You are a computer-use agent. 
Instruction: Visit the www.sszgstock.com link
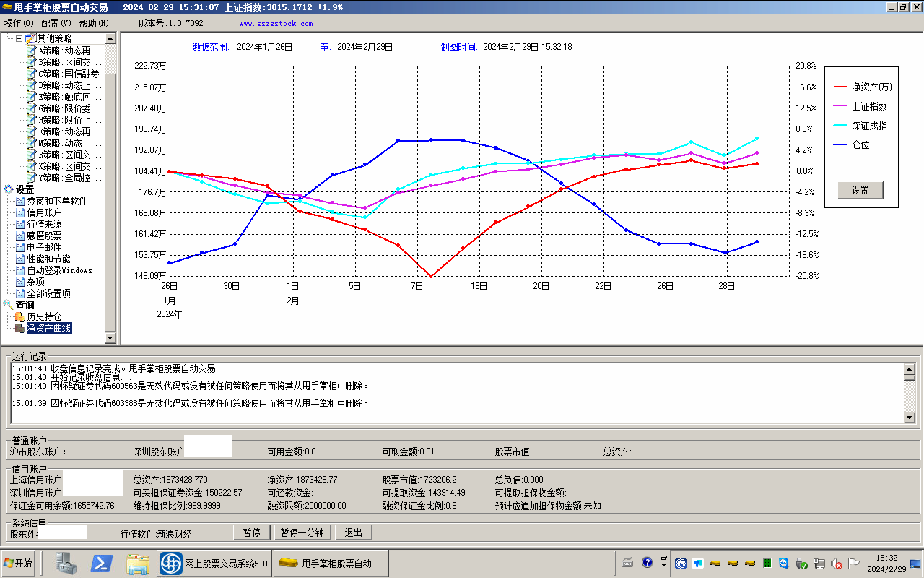click(276, 23)
